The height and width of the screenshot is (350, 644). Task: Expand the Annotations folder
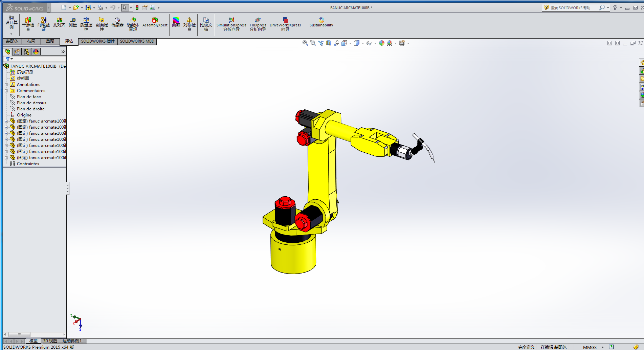click(6, 84)
